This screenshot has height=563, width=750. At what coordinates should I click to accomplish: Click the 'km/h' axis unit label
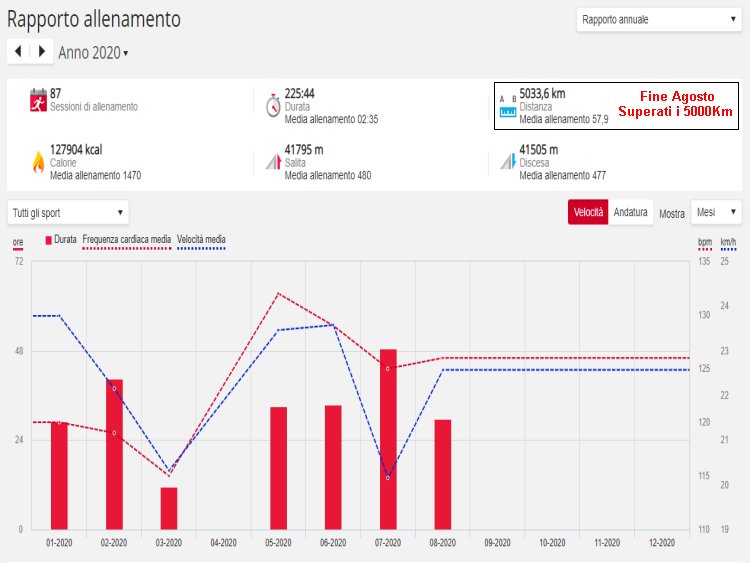pyautogui.click(x=728, y=243)
